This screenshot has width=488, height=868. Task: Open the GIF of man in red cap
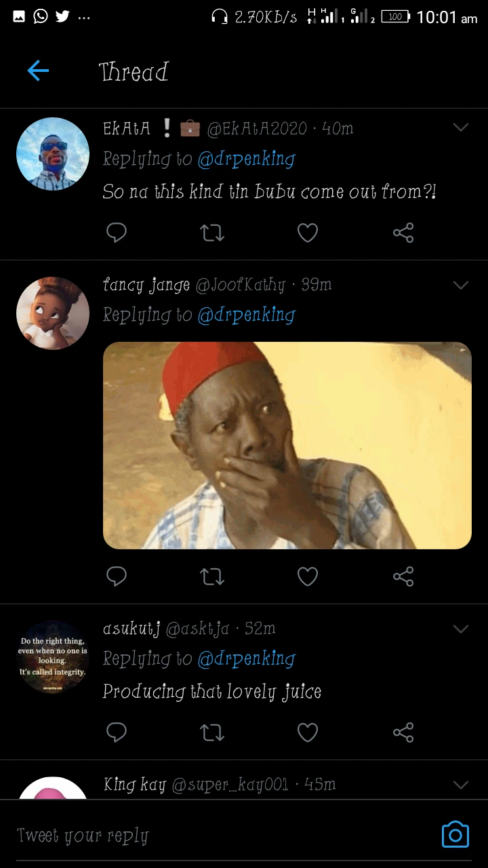coord(287,446)
